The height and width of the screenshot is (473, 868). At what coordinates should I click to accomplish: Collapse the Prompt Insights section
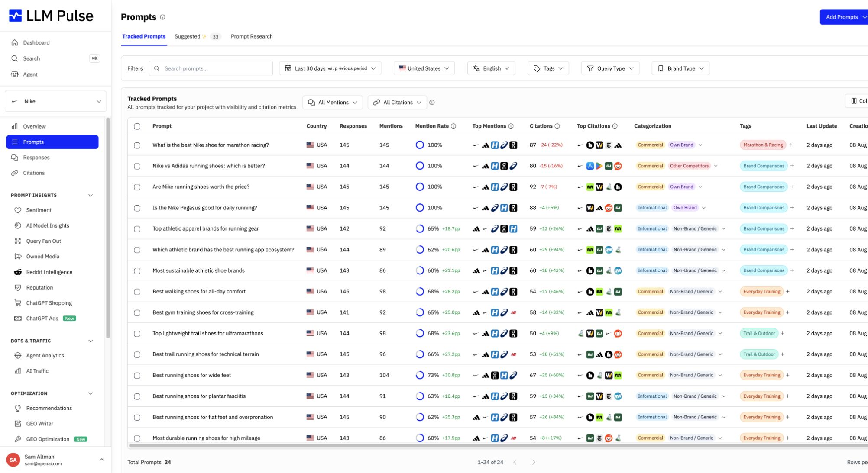coord(91,195)
